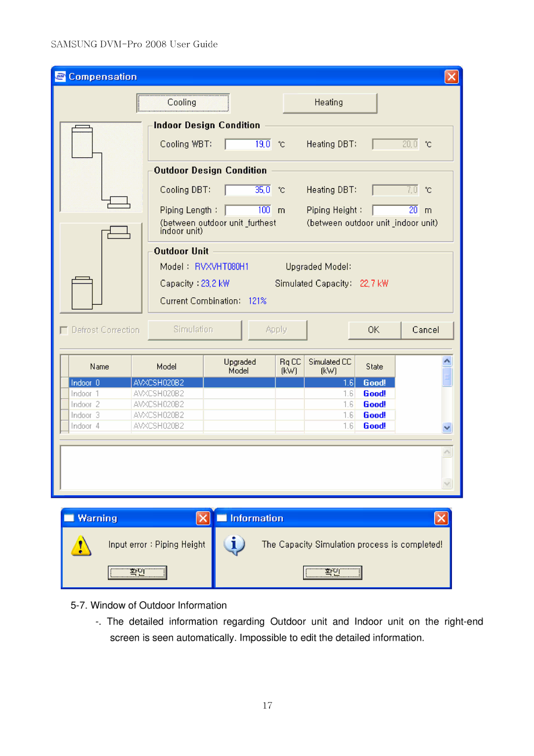Click the row selector of Indoor 0
This screenshot has height=756, width=534.
(x=65, y=382)
